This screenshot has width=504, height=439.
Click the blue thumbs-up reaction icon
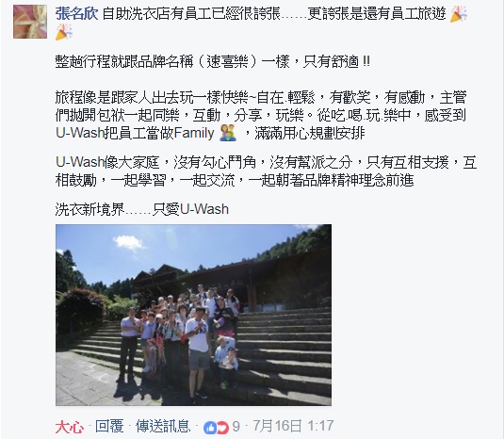[x=210, y=428]
